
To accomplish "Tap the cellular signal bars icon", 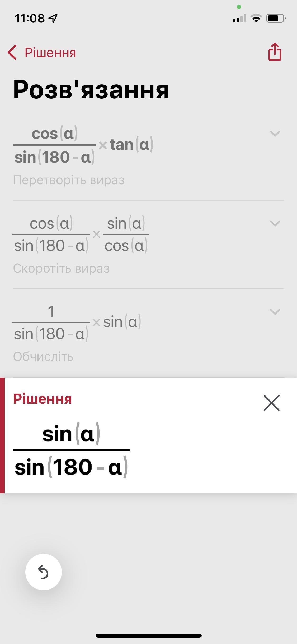I will 239,18.
